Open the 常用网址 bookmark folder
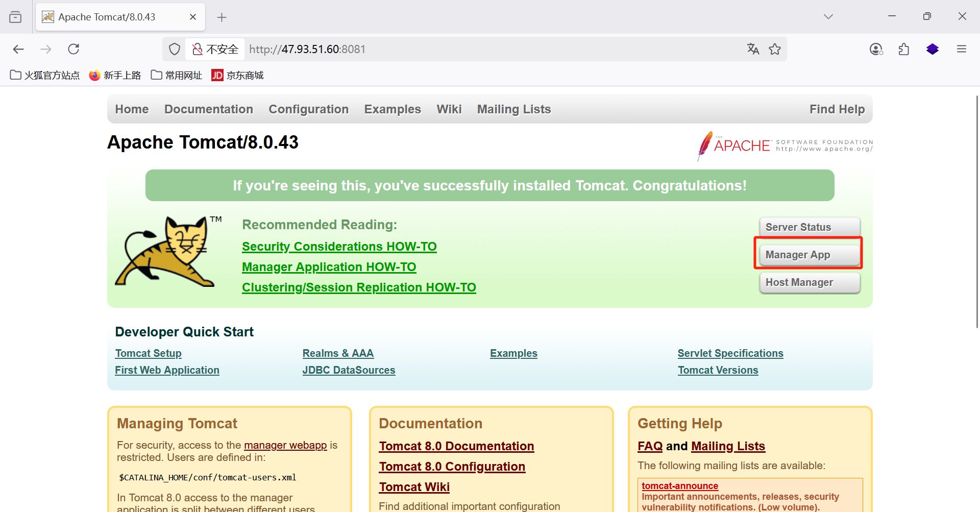Screen dimensions: 980x512 (177, 76)
